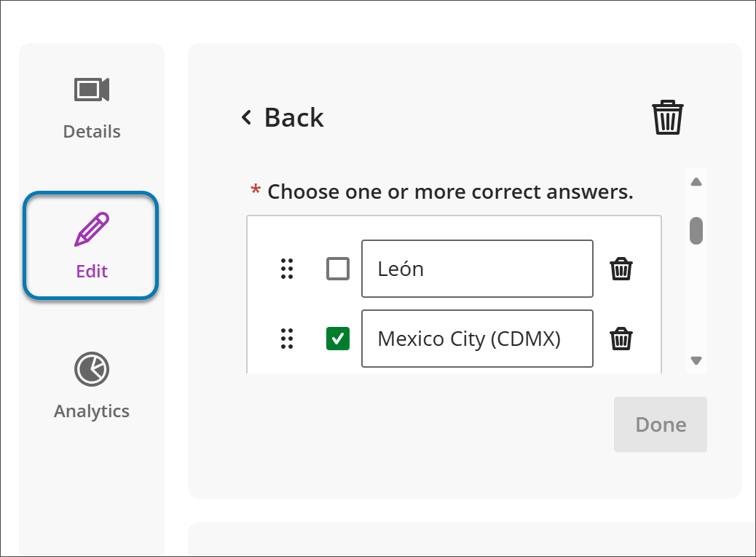Click the Done button
The width and height of the screenshot is (756, 557).
(x=660, y=424)
